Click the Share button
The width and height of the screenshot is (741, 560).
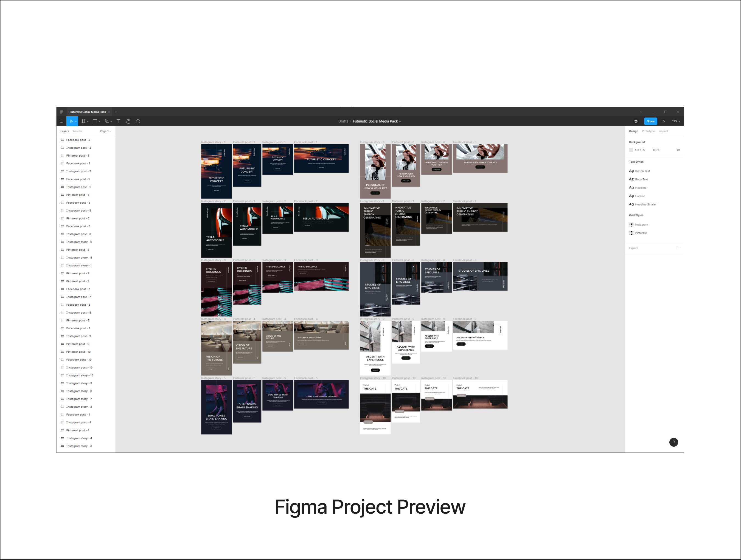tap(650, 121)
